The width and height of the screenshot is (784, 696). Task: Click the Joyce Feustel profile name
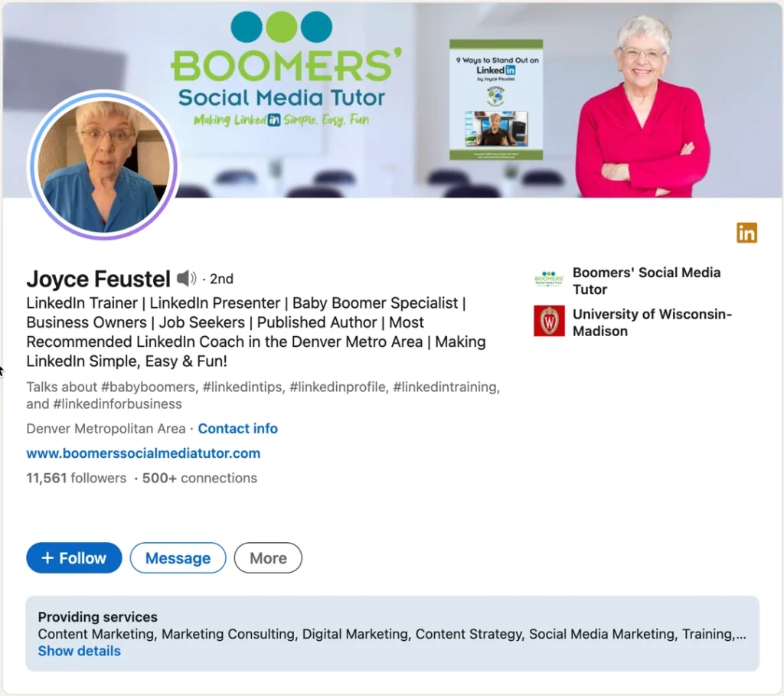click(x=99, y=279)
